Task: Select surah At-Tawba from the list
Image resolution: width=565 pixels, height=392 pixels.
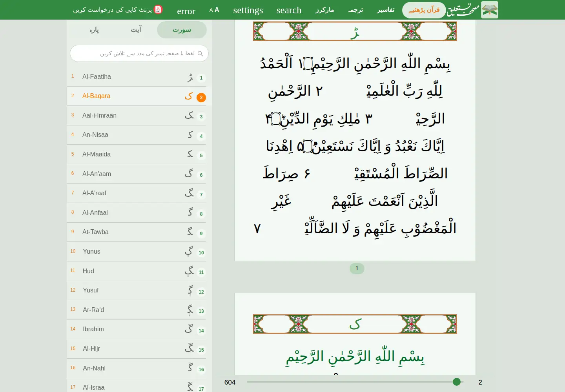Action: 136,232
